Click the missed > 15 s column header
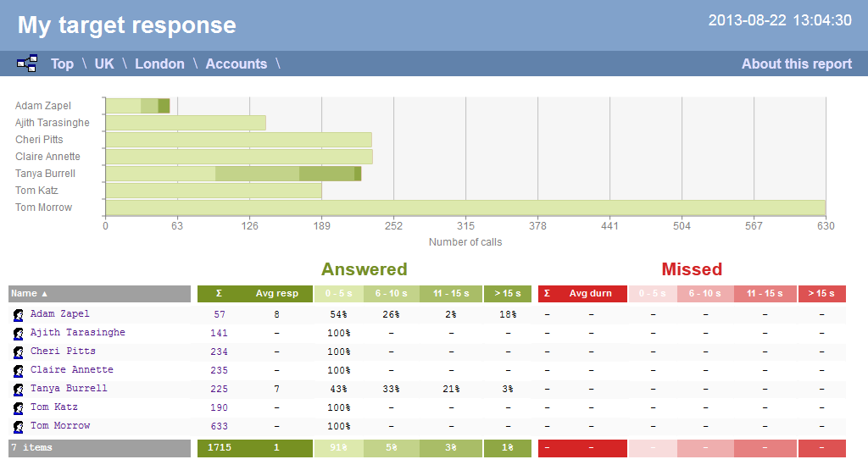This screenshot has width=868, height=476. tap(821, 294)
